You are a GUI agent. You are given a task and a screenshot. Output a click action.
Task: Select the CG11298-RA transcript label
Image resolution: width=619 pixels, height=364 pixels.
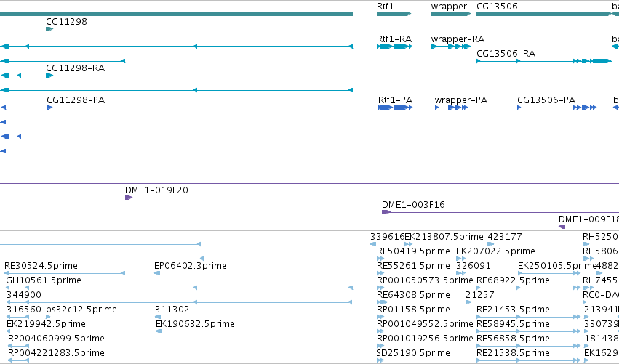76,68
